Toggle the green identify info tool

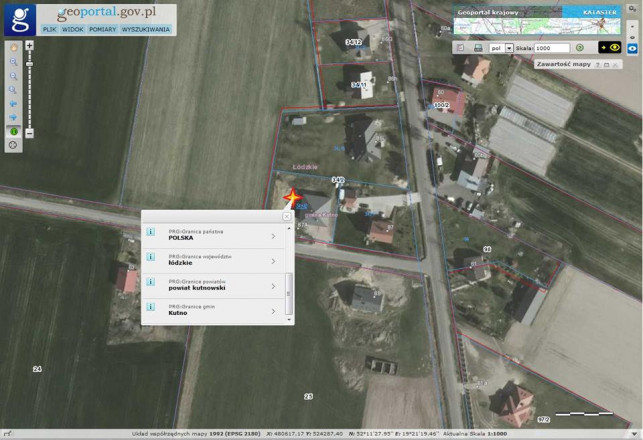coord(14,132)
